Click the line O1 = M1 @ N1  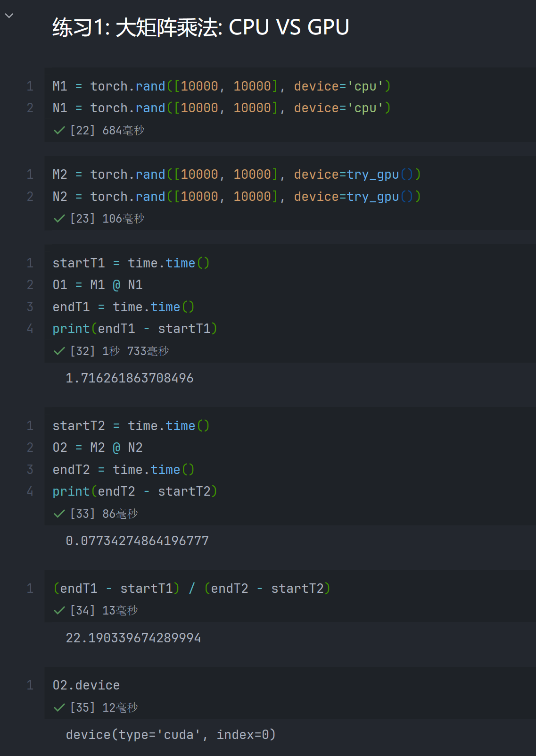tap(98, 285)
